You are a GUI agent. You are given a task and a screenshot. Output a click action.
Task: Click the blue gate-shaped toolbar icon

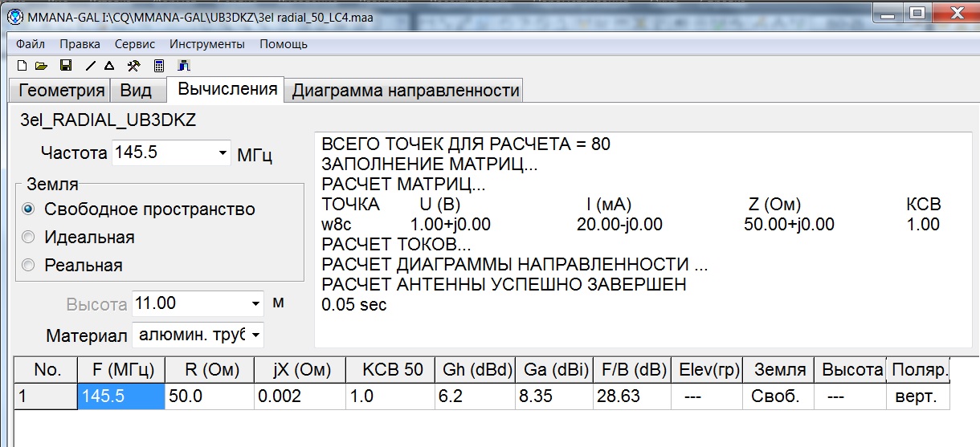184,66
